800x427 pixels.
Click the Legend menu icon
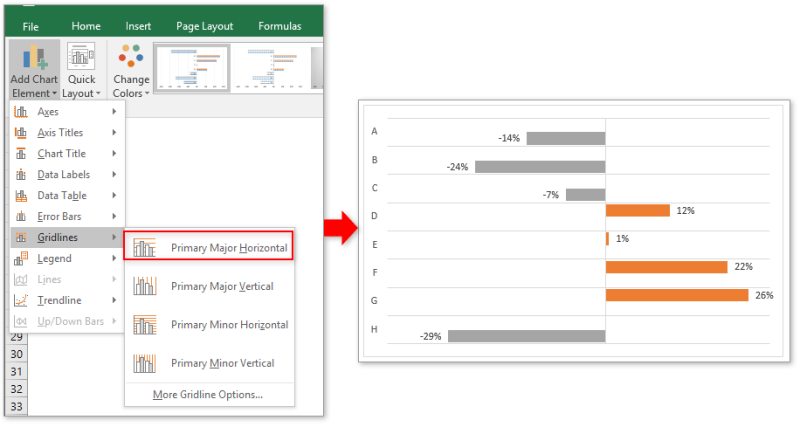coord(21,259)
